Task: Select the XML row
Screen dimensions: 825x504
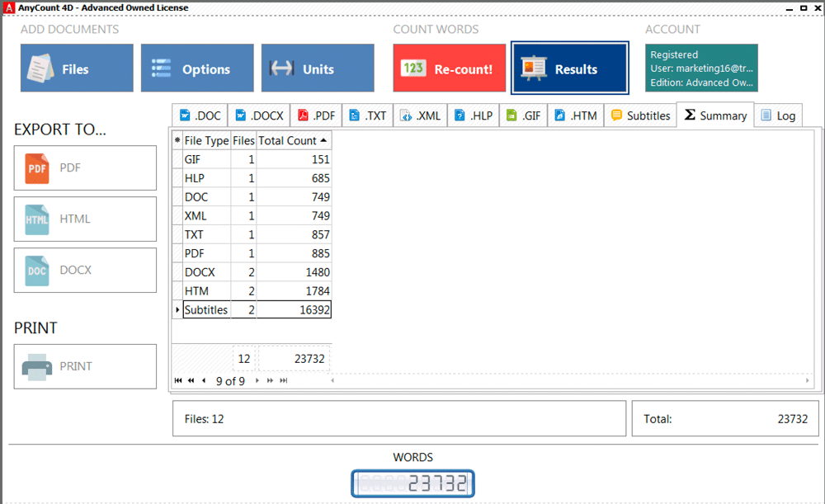Action: 252,215
